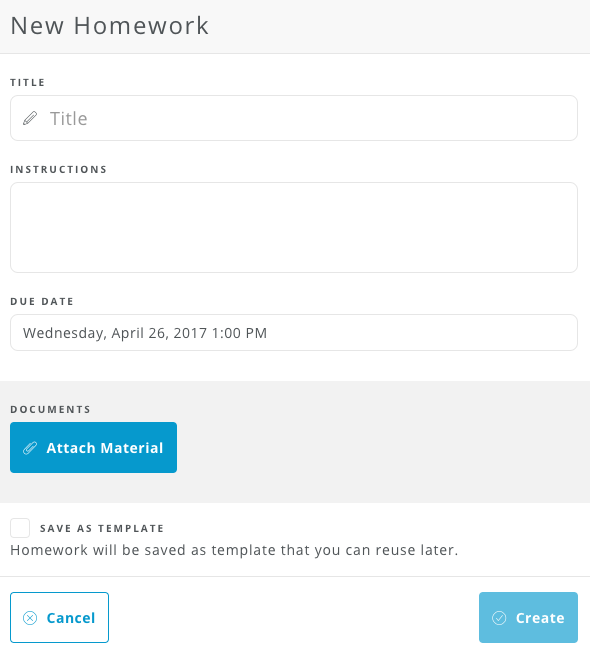The height and width of the screenshot is (655, 590).
Task: Click the Attach Material button
Action: pos(94,447)
